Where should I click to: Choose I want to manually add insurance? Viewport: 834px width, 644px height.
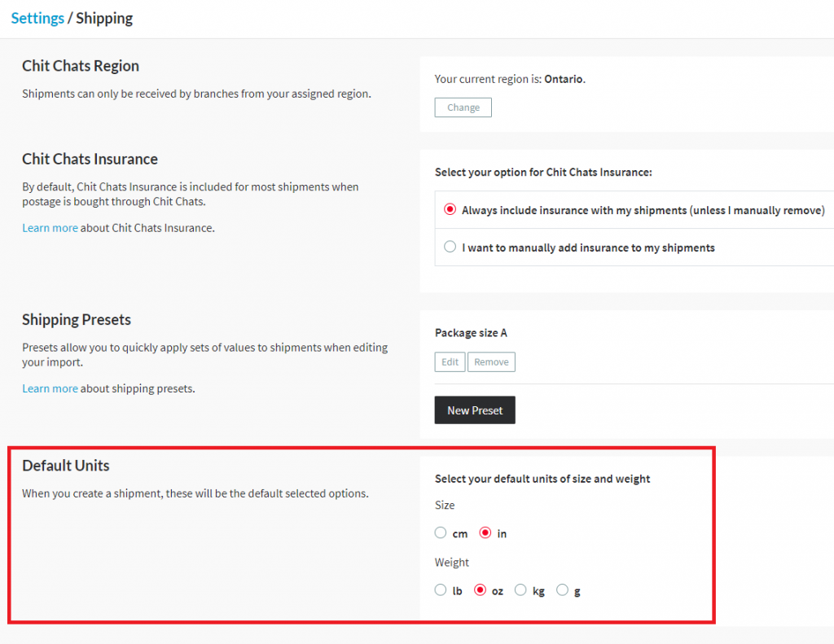450,247
